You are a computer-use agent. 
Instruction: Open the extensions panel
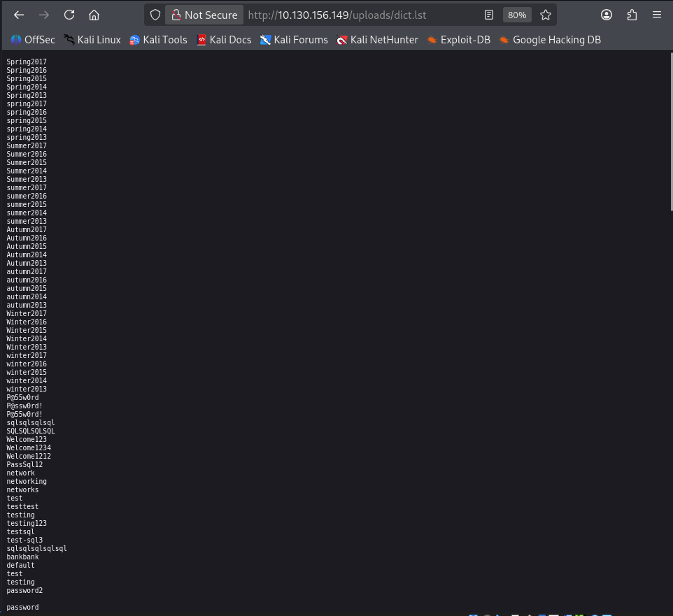pyautogui.click(x=632, y=15)
